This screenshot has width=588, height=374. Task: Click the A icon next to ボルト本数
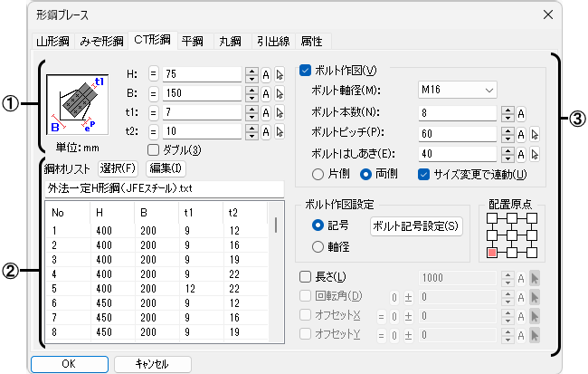pos(521,113)
